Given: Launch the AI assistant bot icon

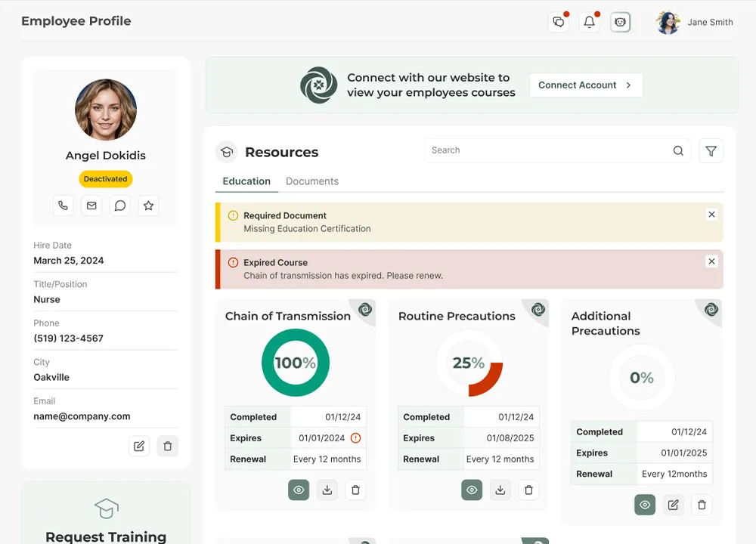Looking at the screenshot, I should [621, 22].
